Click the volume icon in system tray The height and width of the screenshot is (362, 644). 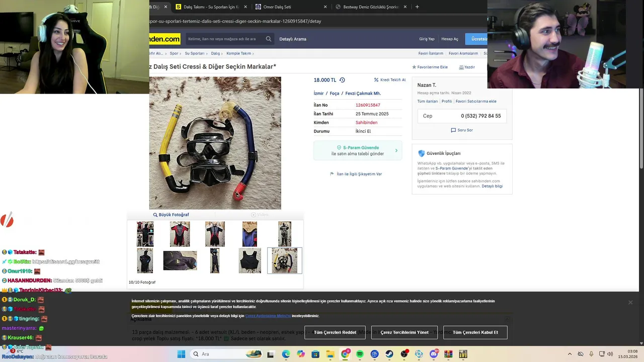(x=610, y=354)
